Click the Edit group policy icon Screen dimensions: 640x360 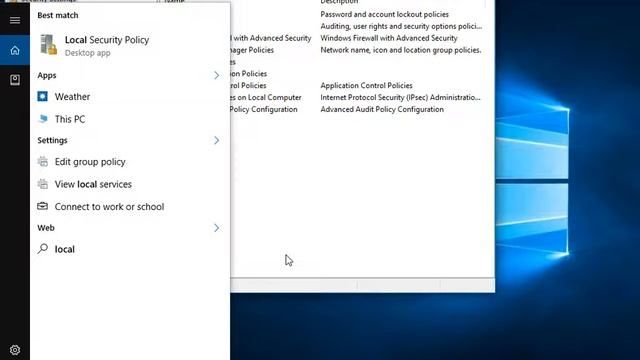click(x=42, y=162)
